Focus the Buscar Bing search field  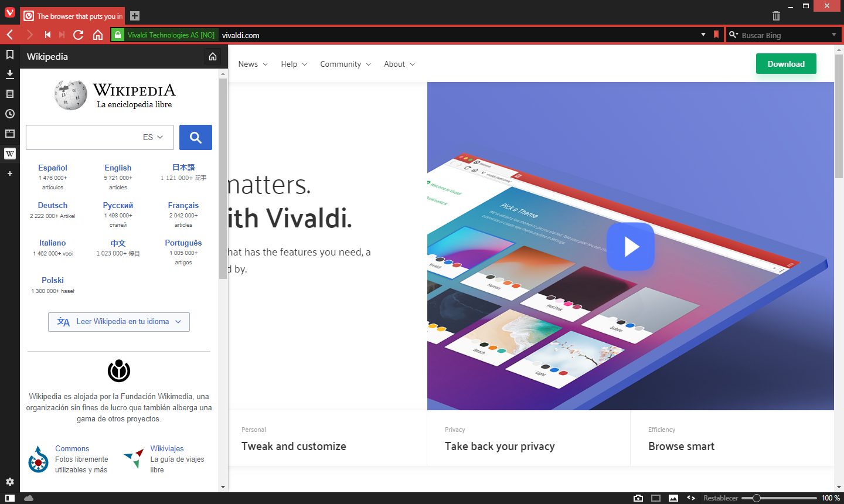[x=784, y=35]
